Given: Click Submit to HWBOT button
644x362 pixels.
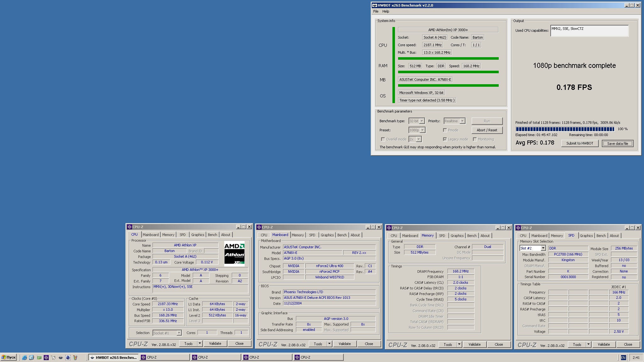Looking at the screenshot, I should pyautogui.click(x=580, y=143).
